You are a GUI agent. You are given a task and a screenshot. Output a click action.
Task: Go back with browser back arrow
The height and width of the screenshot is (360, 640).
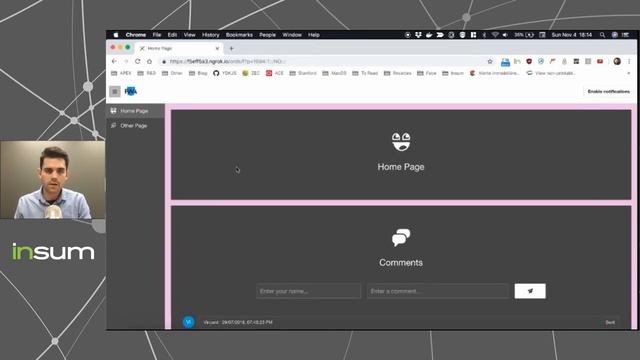114,61
